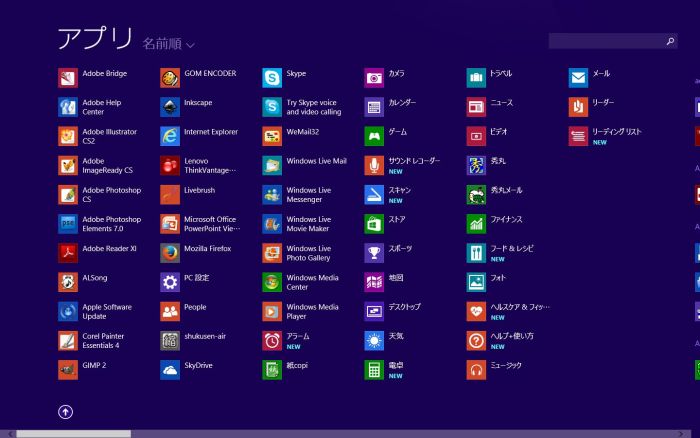
Task: Launch Windows Media Player icon
Action: (x=272, y=312)
